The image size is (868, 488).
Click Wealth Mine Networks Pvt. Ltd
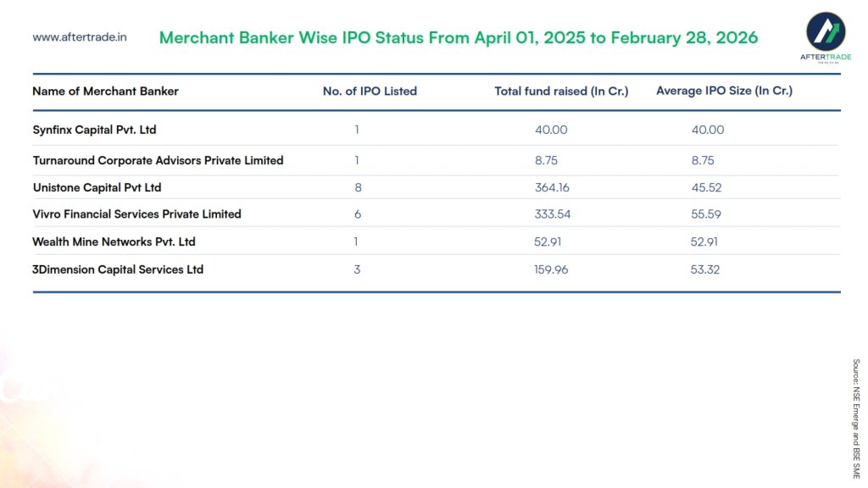tap(114, 241)
